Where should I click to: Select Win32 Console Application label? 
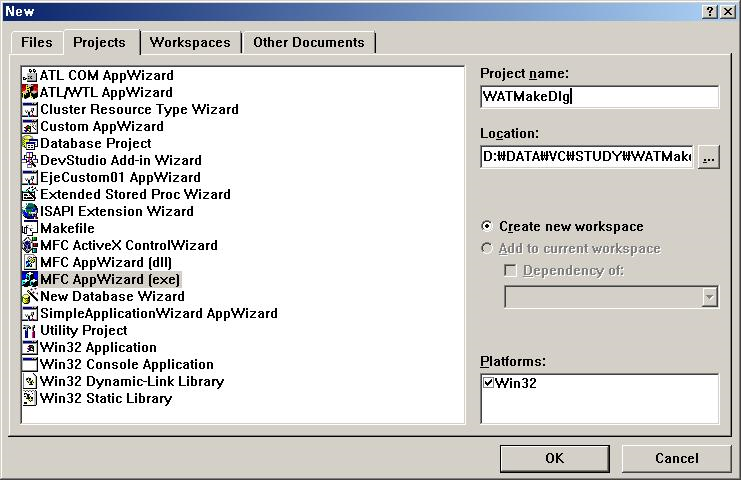[127, 364]
